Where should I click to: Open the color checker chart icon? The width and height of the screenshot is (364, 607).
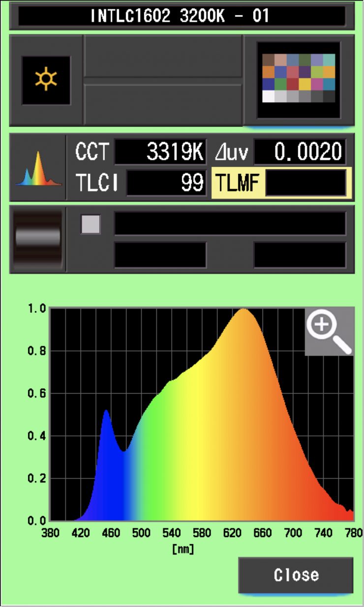(299, 80)
